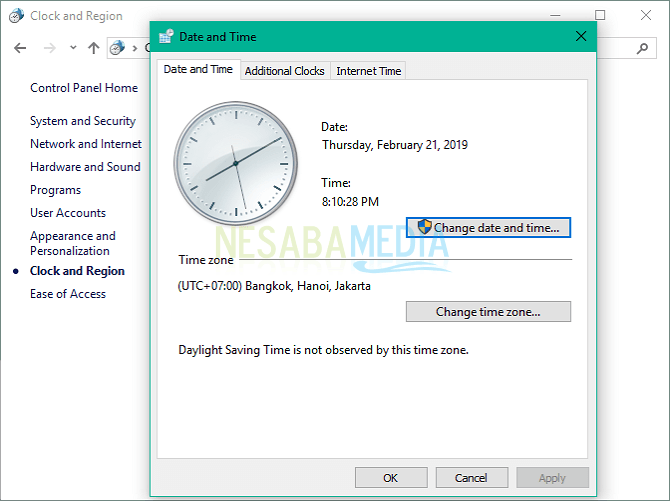The width and height of the screenshot is (670, 501).
Task: Switch to the Additional Clocks tab
Action: (284, 71)
